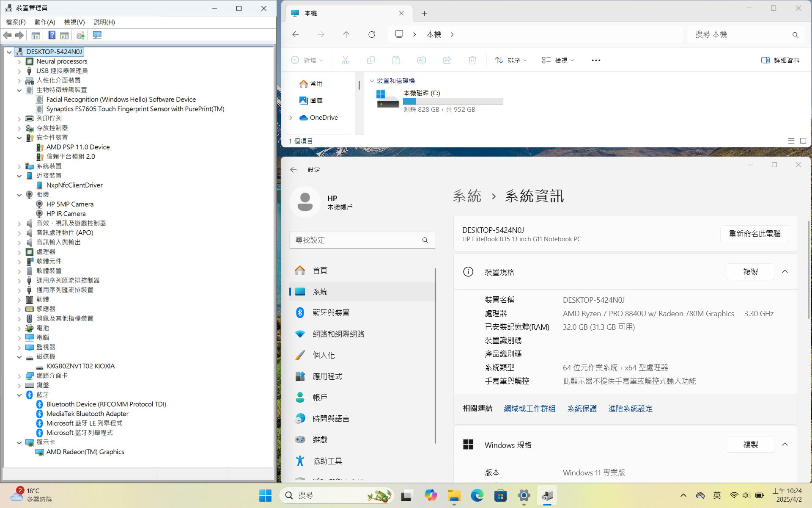Click 複製 button for Windows 規格
The width and height of the screenshot is (812, 508).
750,444
